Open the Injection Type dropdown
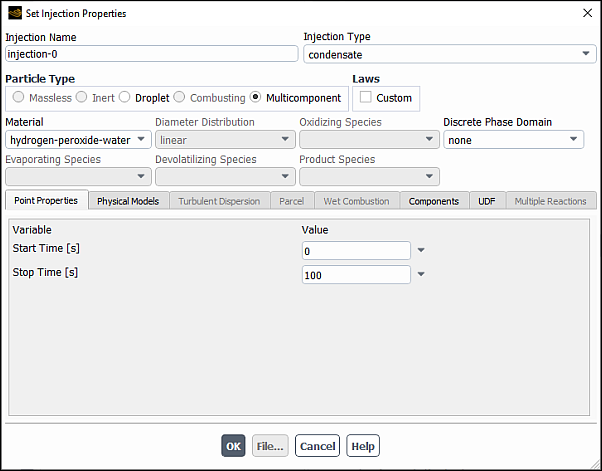Screen dimensions: 602x471 [450, 54]
